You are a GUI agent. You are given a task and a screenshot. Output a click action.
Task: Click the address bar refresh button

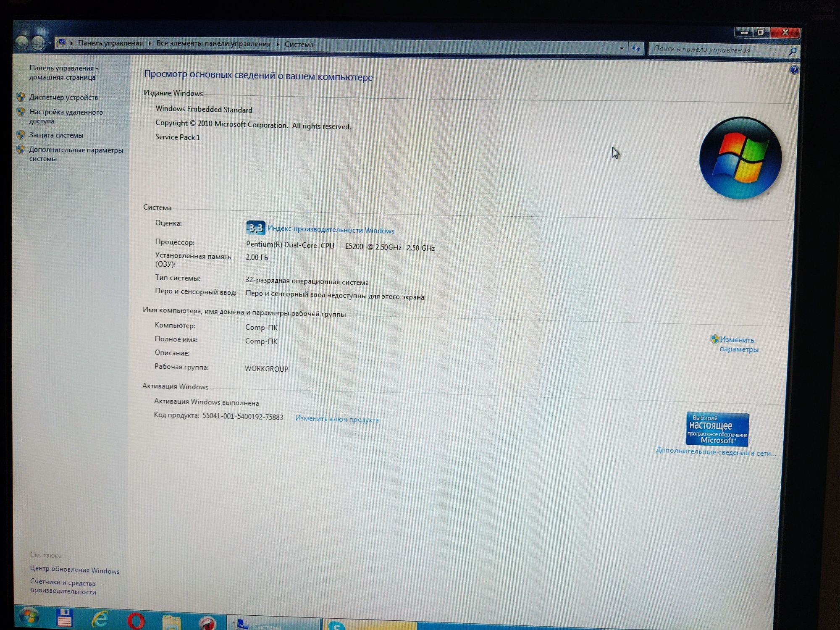636,49
